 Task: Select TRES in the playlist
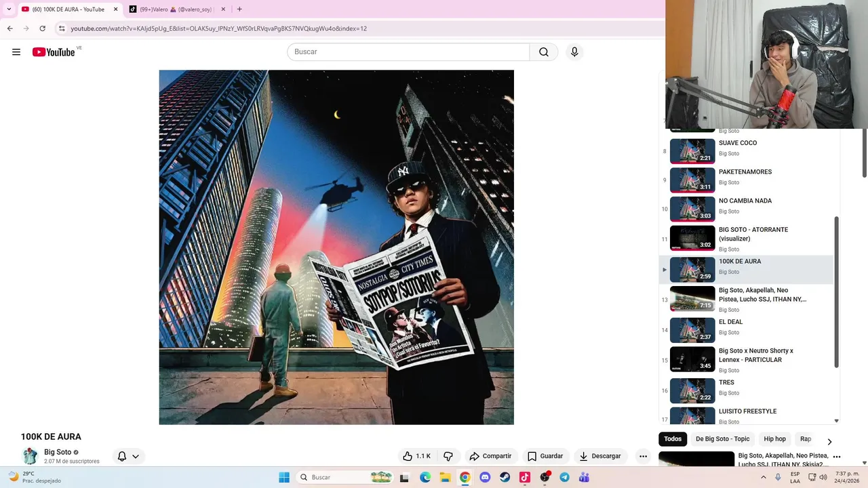(746, 390)
